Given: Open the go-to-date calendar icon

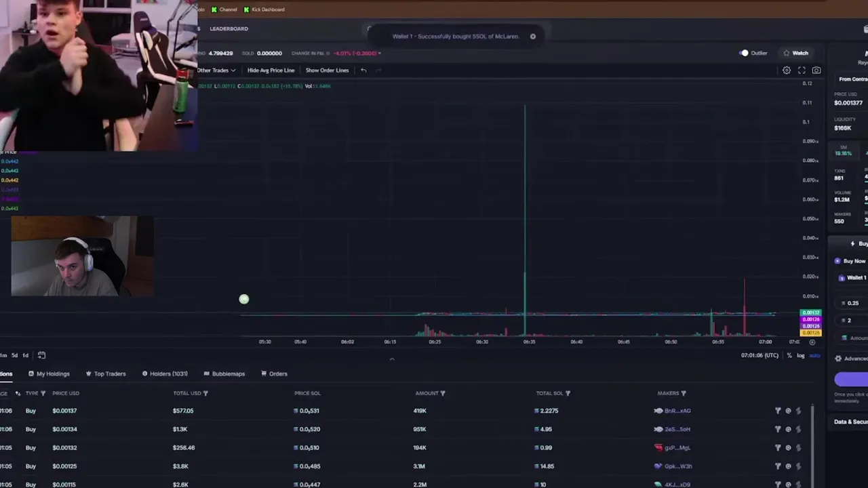Looking at the screenshot, I should coord(41,355).
